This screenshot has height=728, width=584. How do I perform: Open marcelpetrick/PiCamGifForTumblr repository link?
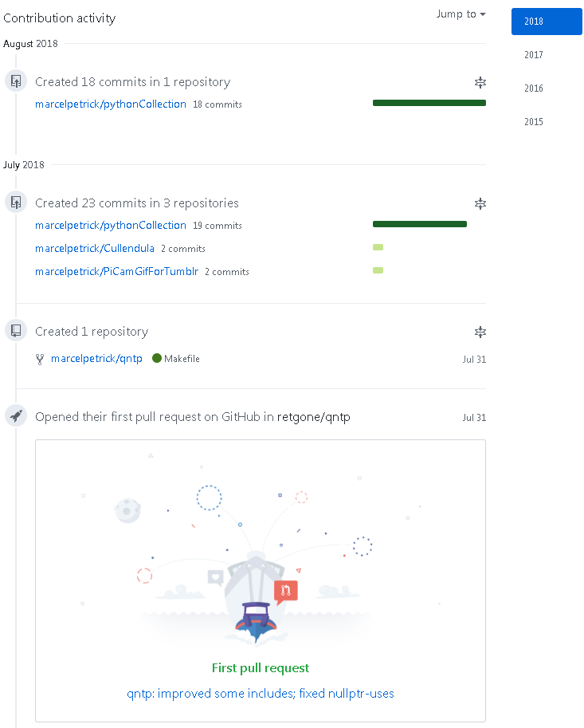tap(117, 272)
